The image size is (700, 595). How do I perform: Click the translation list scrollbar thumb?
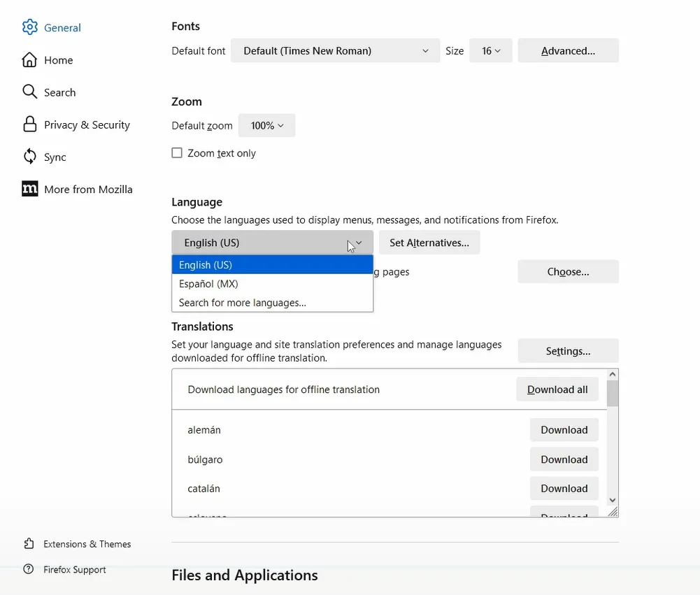point(613,393)
